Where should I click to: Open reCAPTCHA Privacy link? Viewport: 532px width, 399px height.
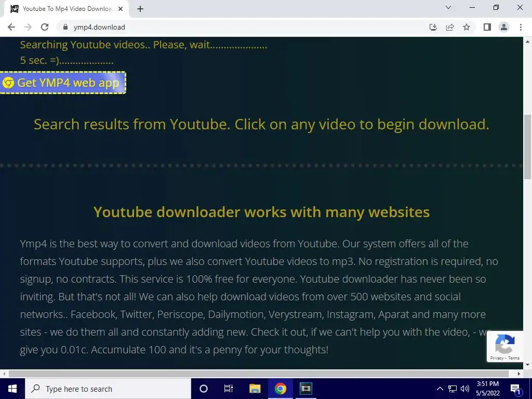[497, 358]
